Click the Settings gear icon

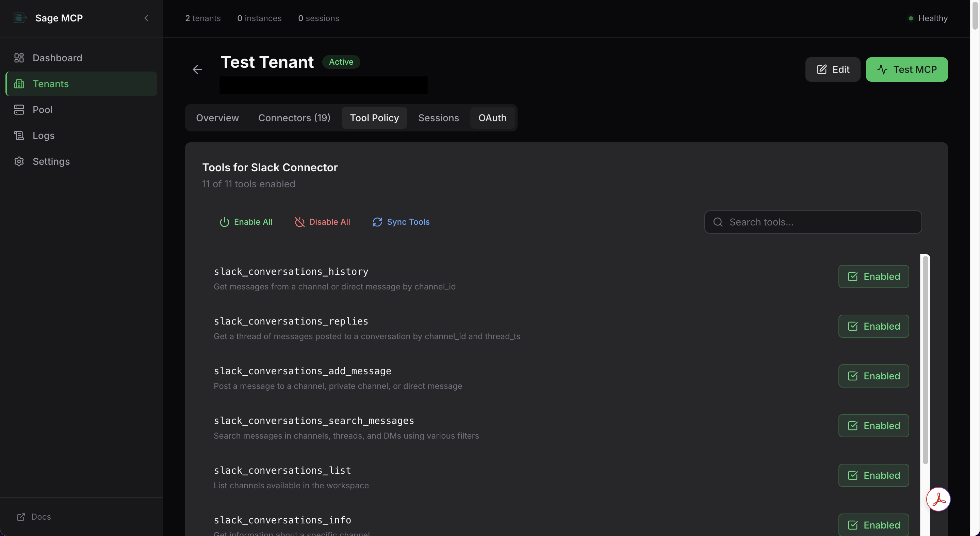[x=19, y=161]
